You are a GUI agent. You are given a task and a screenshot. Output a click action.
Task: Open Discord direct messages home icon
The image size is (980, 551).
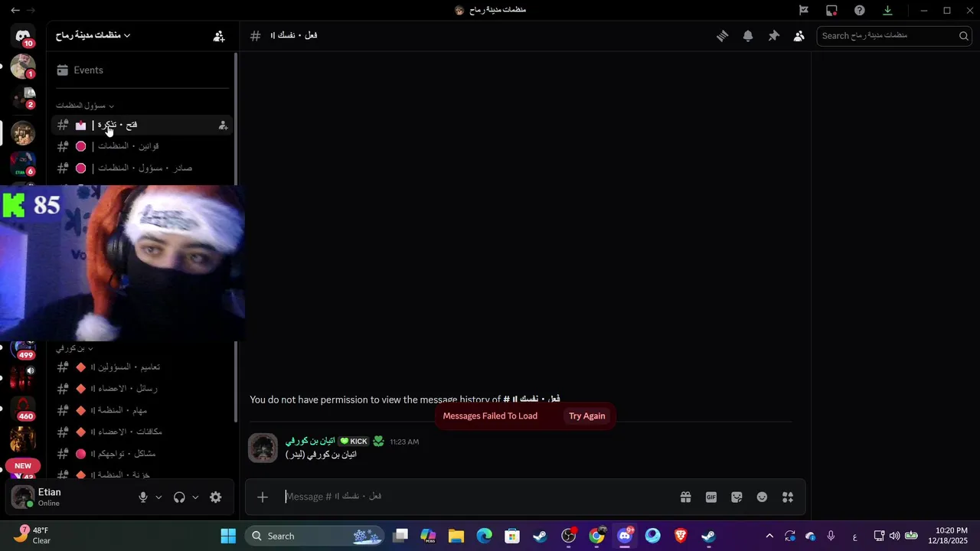coord(23,36)
